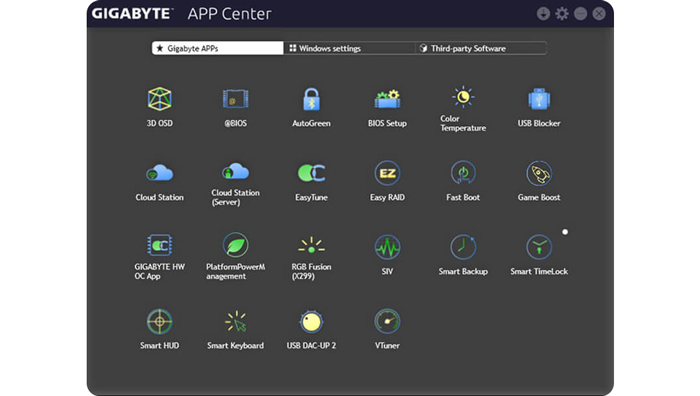Switch to the Windows settings tab
This screenshot has height=396, width=700.
349,48
